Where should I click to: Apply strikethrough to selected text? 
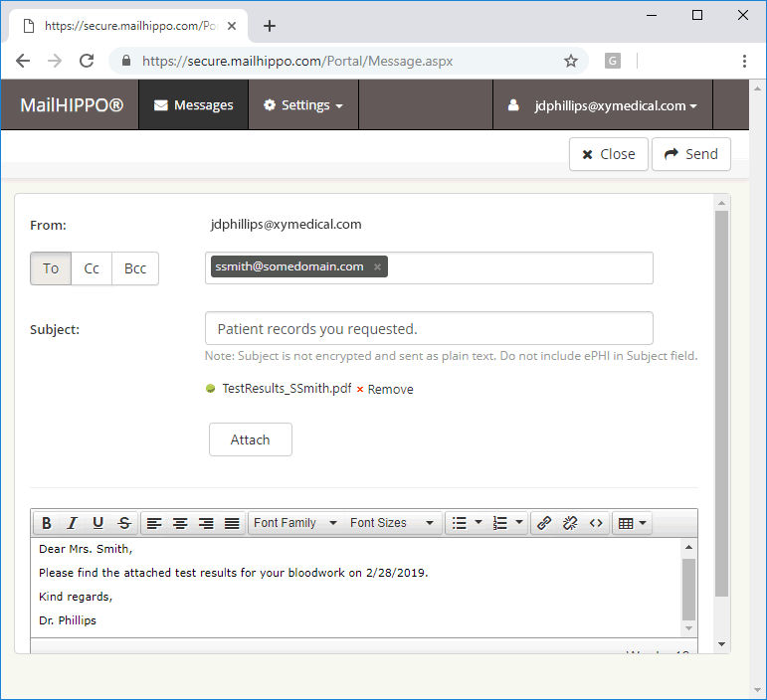(x=124, y=523)
